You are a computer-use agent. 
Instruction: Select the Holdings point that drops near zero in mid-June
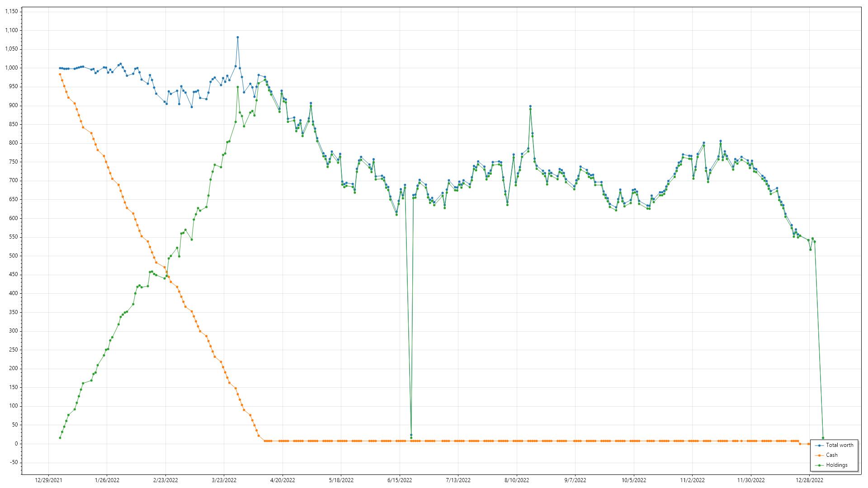pyautogui.click(x=411, y=437)
